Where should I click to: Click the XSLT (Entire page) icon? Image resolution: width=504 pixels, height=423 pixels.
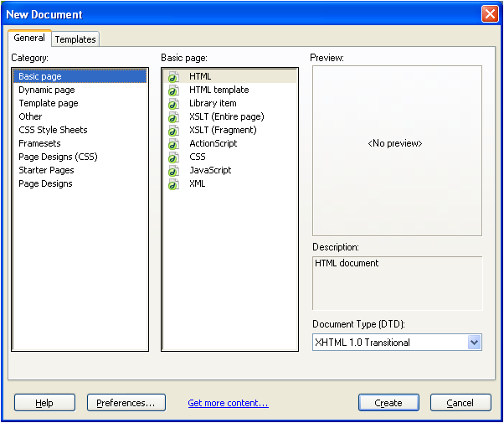point(173,117)
